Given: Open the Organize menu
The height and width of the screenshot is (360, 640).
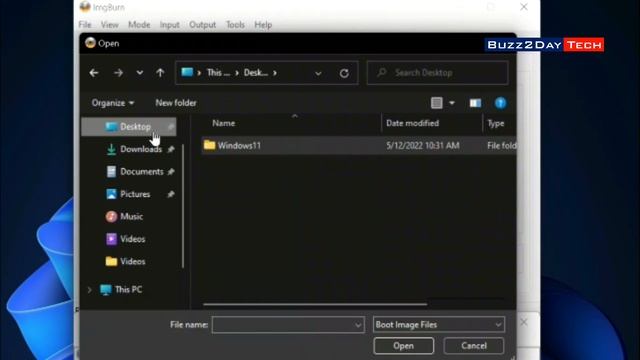Looking at the screenshot, I should (113, 103).
